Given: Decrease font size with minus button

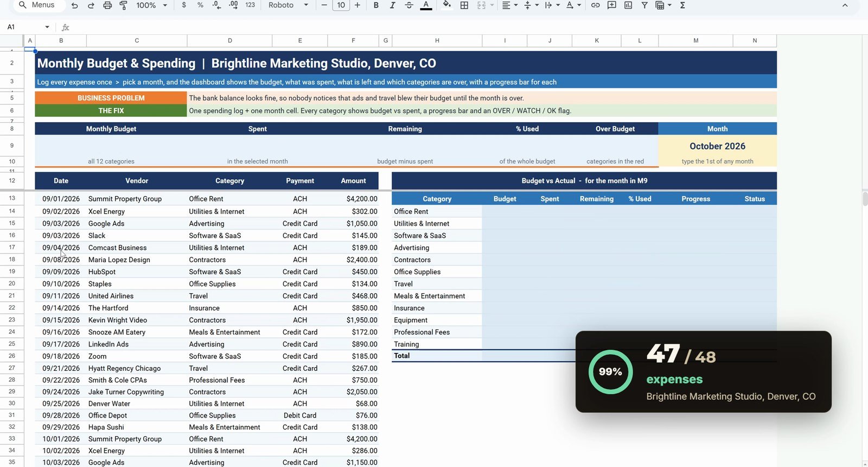Looking at the screenshot, I should click(x=324, y=5).
